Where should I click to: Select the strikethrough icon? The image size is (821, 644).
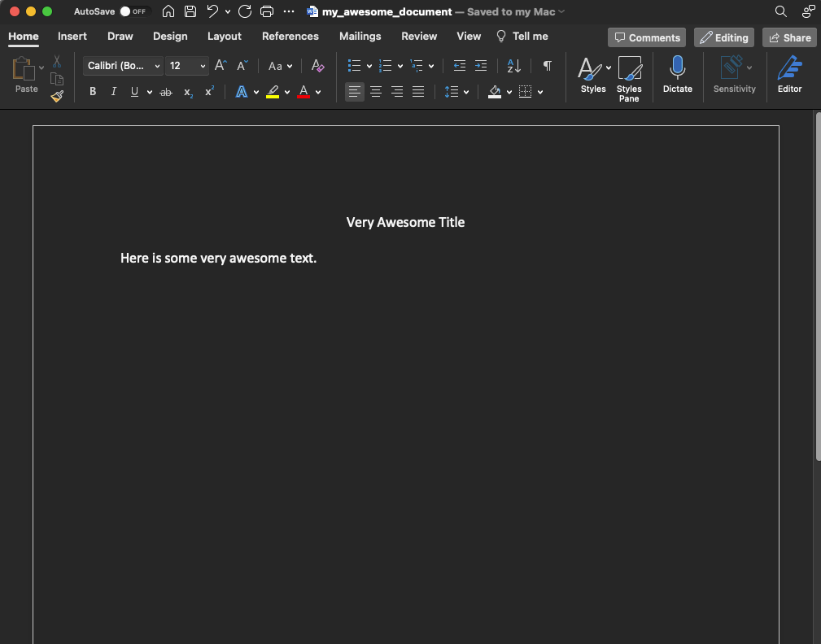(165, 91)
